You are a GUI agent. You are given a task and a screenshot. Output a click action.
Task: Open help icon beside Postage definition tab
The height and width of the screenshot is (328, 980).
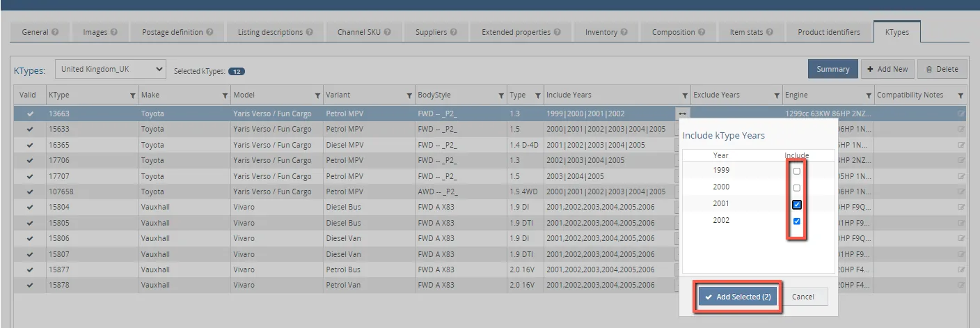pos(210,32)
